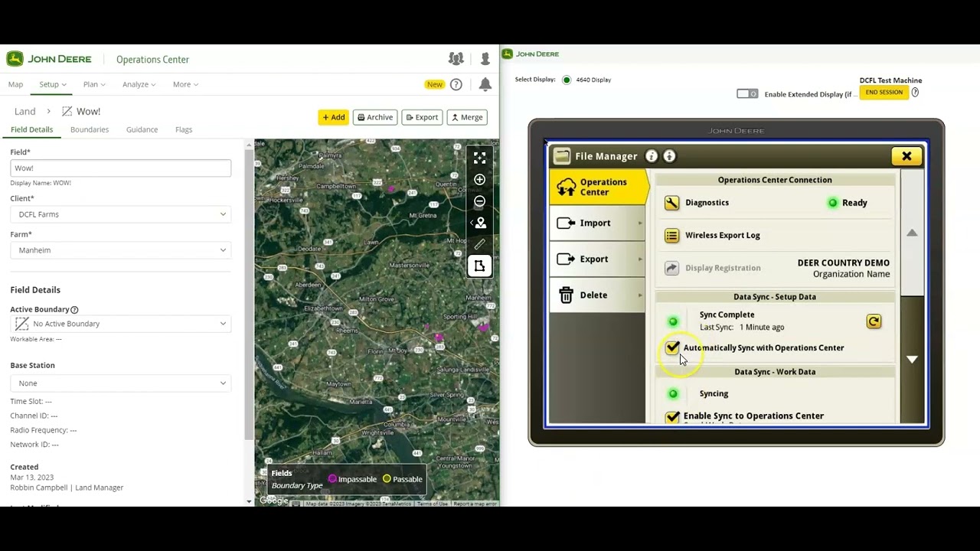The width and height of the screenshot is (980, 551).
Task: Click the field details panel scrollbar
Action: [x=249, y=295]
